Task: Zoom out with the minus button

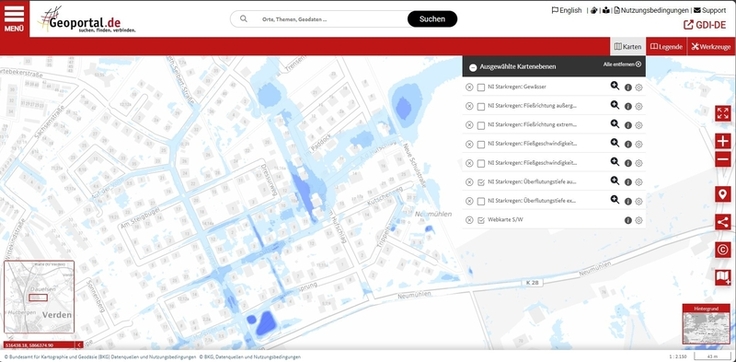Action: (x=723, y=160)
